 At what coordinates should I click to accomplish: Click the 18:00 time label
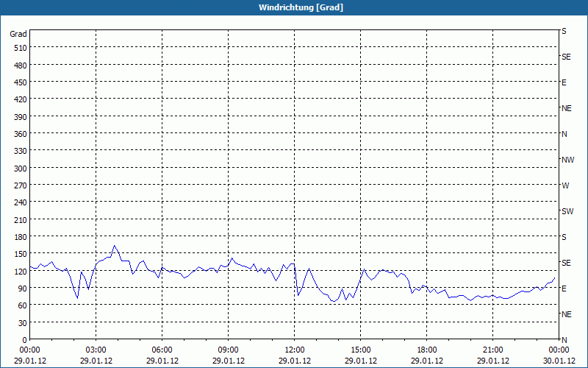[427, 350]
